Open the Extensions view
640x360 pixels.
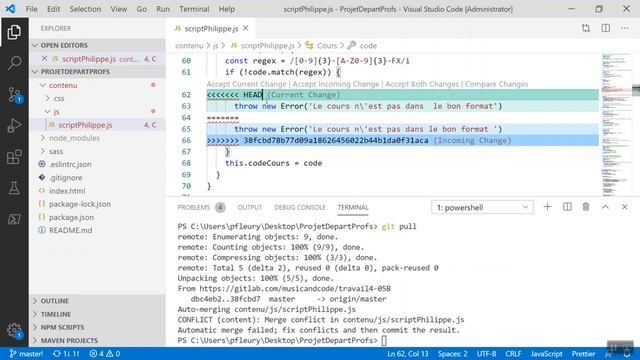(14, 157)
